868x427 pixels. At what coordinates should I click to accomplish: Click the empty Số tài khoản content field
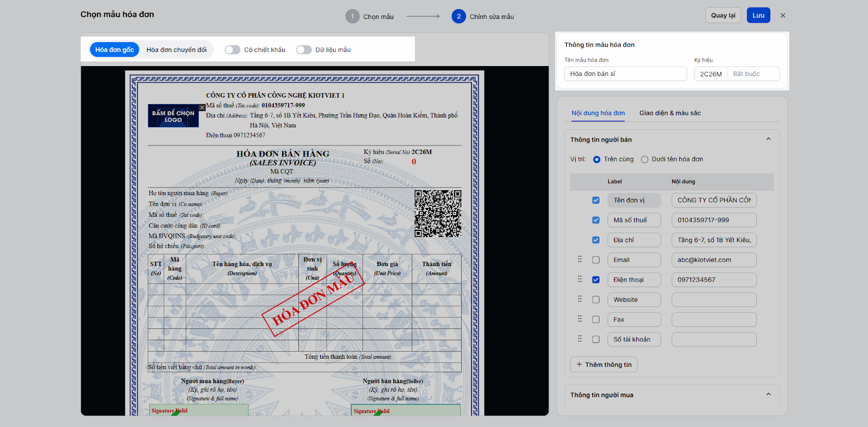[714, 339]
